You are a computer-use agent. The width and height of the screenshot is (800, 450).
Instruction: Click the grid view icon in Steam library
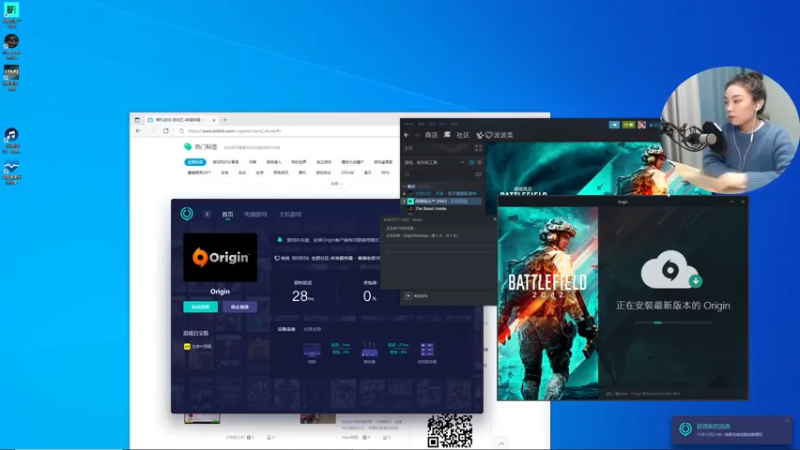[478, 148]
